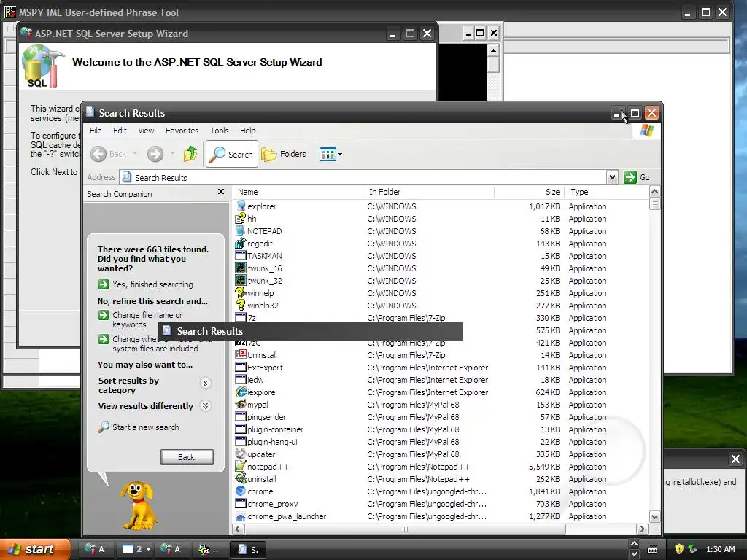Open the Tools menu
747x560 pixels.
[x=219, y=131]
